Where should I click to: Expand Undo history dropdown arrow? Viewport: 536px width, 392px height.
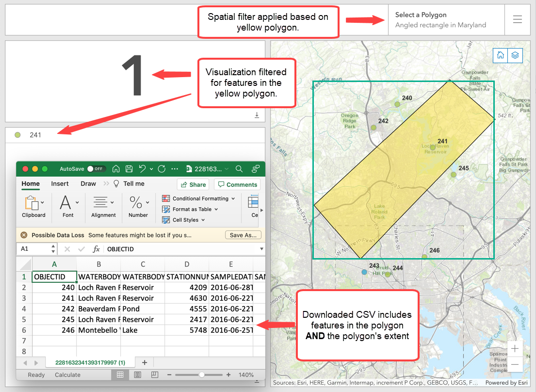coord(151,169)
